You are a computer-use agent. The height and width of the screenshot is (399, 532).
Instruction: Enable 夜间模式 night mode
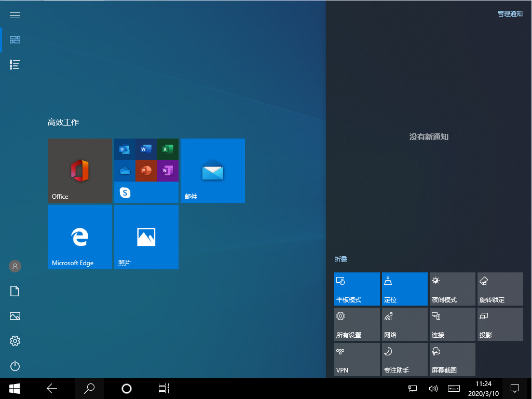pyautogui.click(x=452, y=289)
